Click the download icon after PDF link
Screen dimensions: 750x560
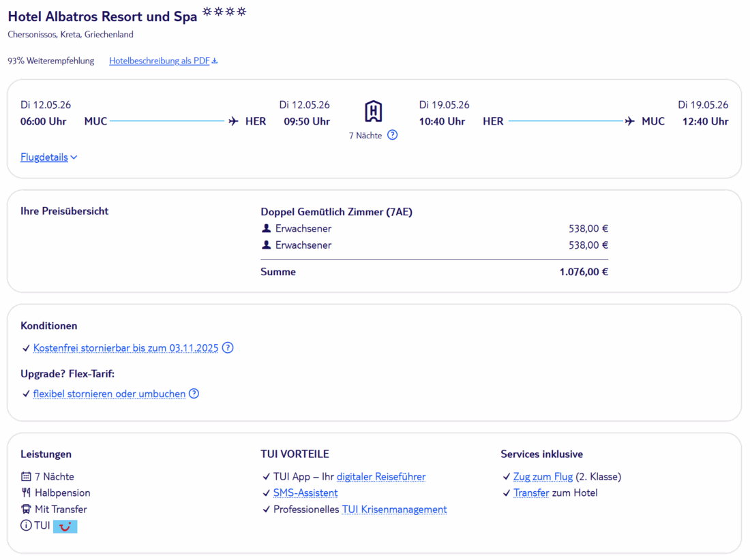[215, 61]
